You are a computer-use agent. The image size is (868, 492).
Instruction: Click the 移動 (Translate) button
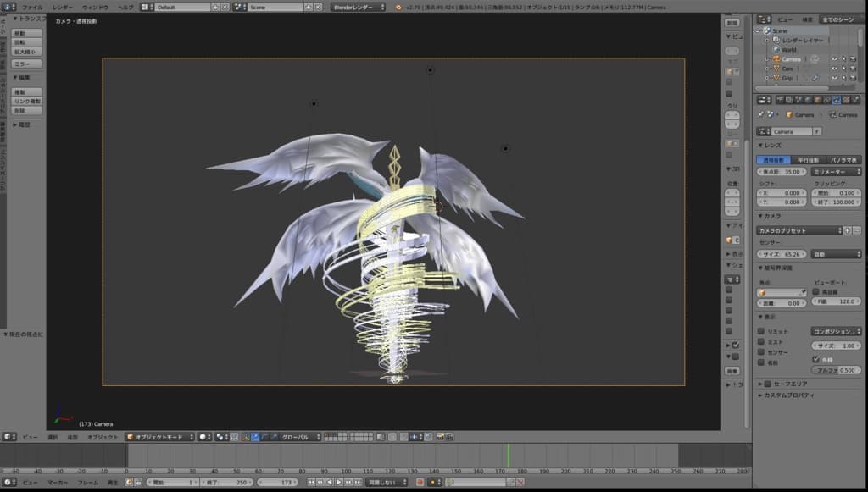pyautogui.click(x=27, y=34)
